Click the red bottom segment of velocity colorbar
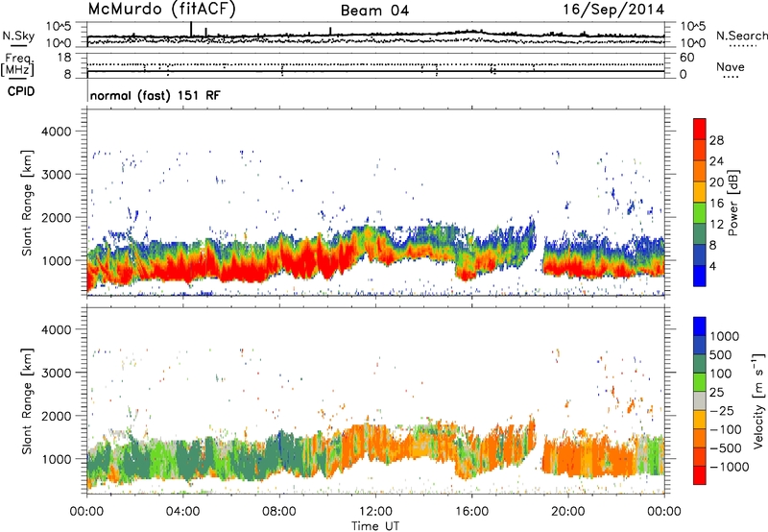This screenshot has height=532, width=768. [x=700, y=475]
